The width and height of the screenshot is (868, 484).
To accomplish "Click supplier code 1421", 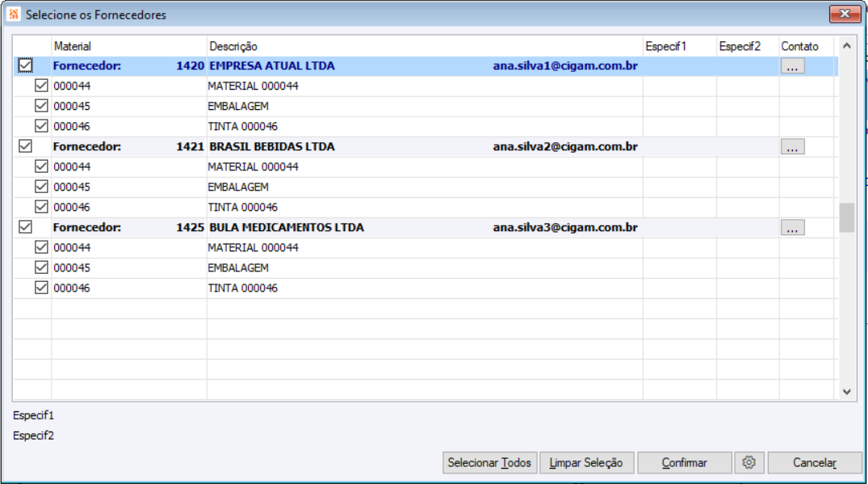I will click(191, 146).
